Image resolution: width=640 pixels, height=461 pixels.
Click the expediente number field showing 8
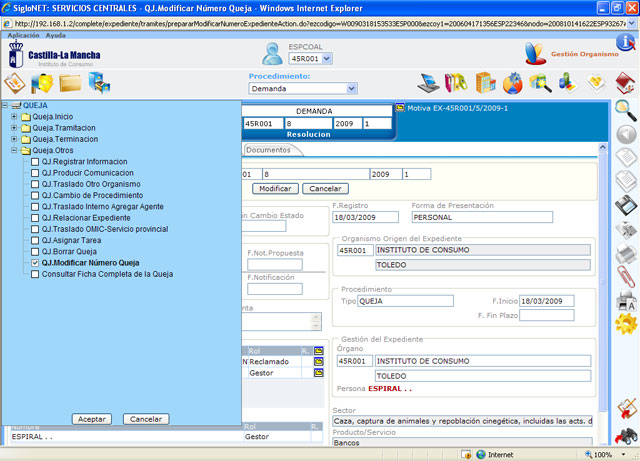[x=316, y=174]
